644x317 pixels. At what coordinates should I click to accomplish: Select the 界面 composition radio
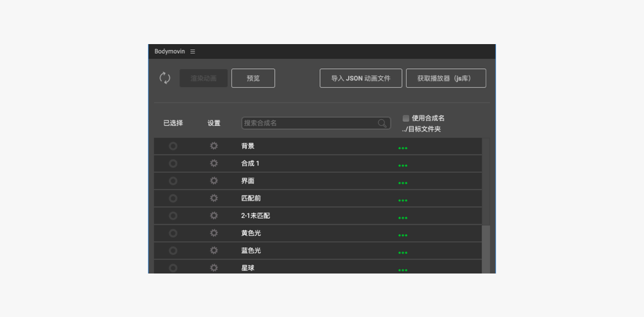pos(174,181)
